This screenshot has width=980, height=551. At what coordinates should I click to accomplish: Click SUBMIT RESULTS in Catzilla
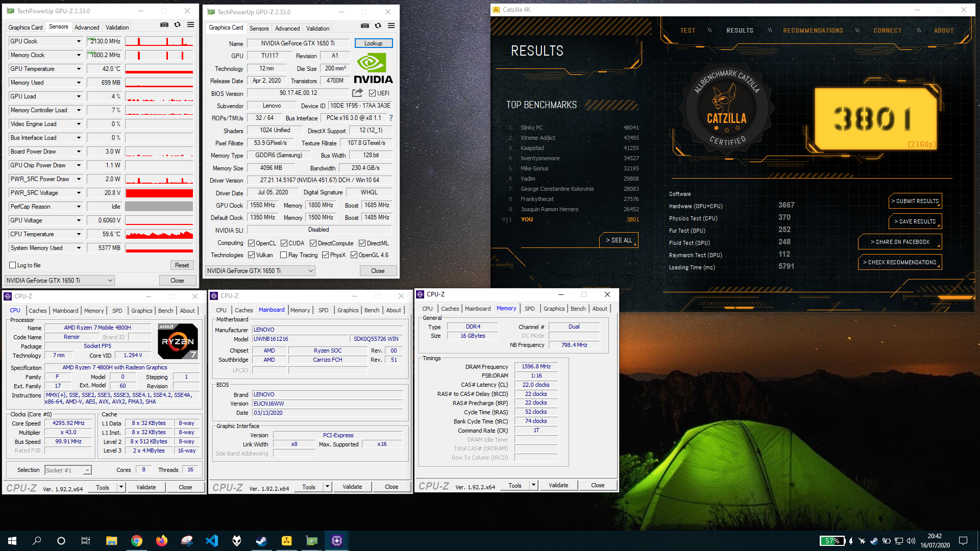[915, 201]
